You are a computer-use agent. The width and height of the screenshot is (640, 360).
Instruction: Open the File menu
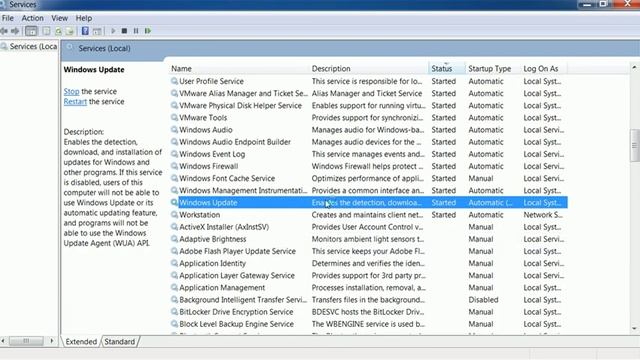click(x=8, y=18)
